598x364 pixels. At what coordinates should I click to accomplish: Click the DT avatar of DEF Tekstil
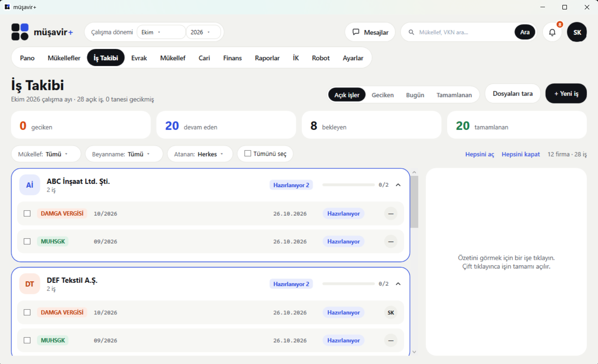tap(30, 284)
